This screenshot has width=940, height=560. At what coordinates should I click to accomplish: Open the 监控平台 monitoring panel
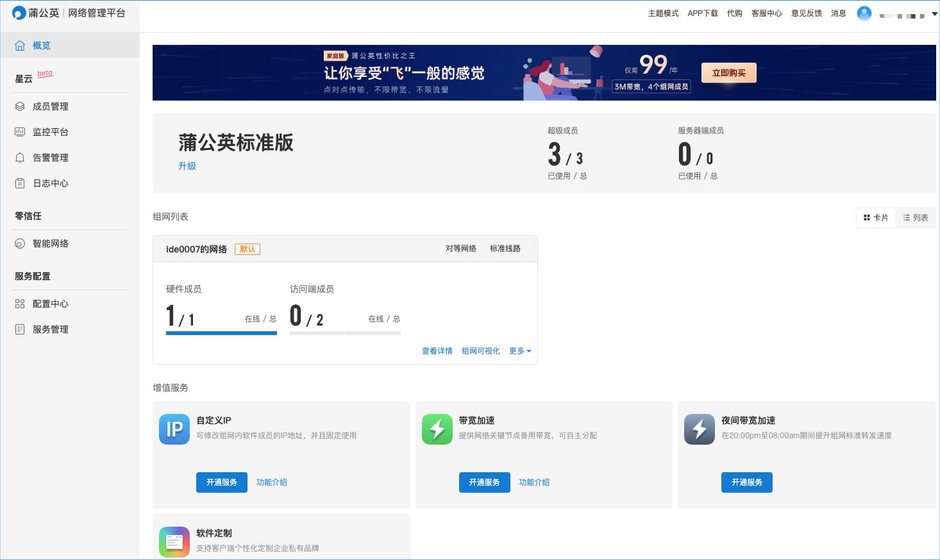coord(50,132)
